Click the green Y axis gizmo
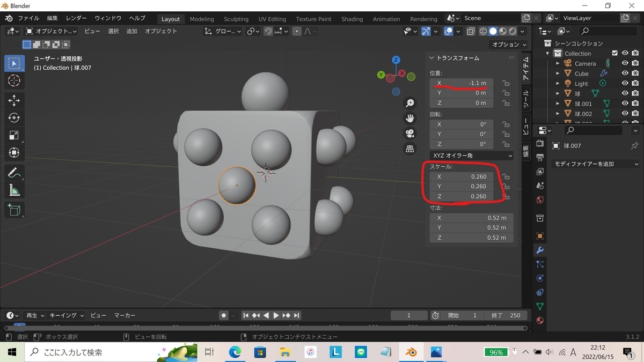The height and width of the screenshot is (362, 644). 381,76
